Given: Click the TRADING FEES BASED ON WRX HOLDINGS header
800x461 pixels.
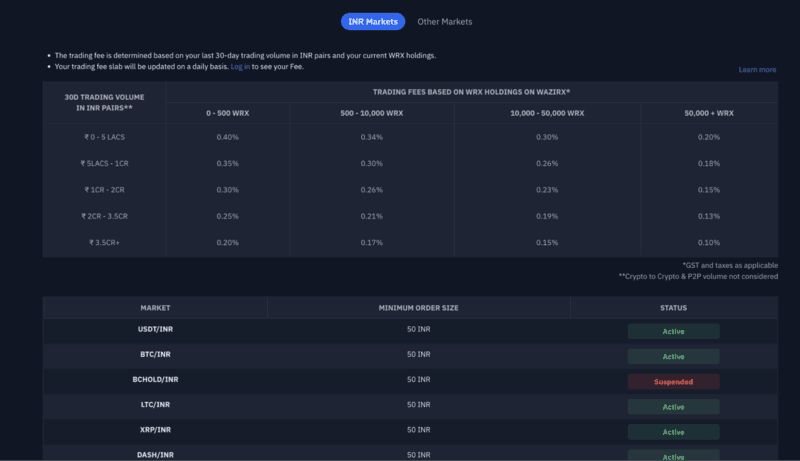Looking at the screenshot, I should [x=471, y=92].
